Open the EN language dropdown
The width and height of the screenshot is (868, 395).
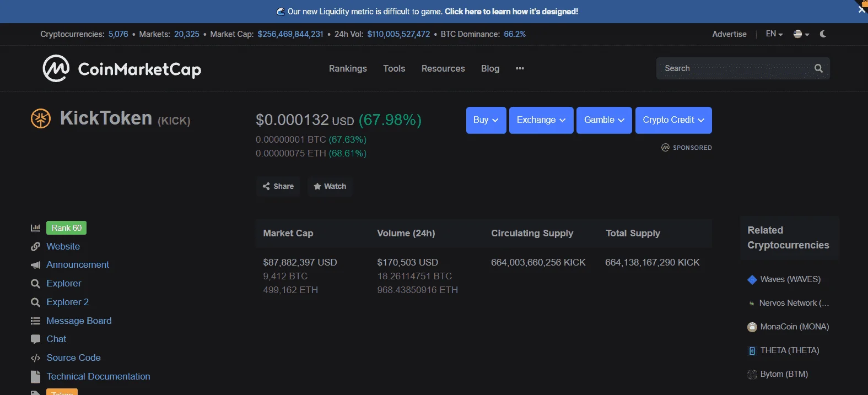click(774, 34)
